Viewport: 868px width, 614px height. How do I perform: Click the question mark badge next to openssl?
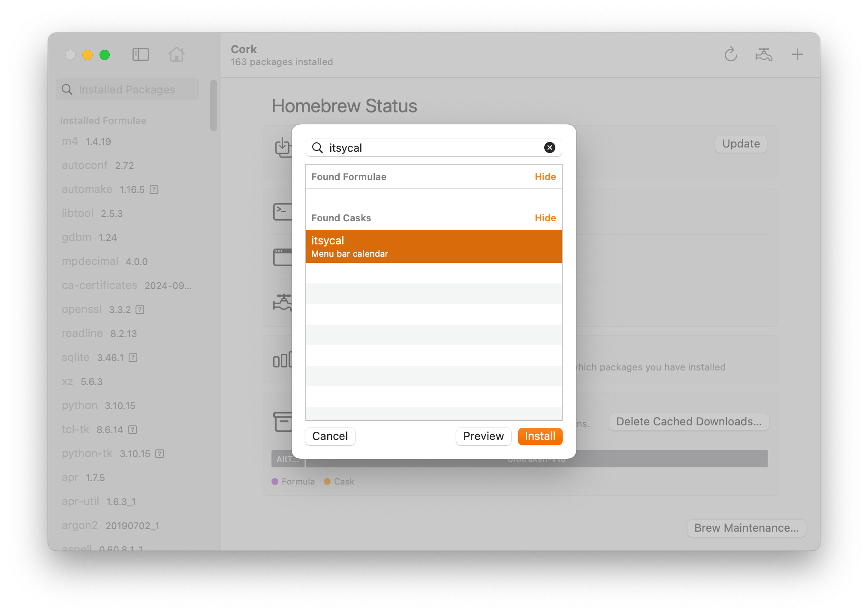pos(140,310)
